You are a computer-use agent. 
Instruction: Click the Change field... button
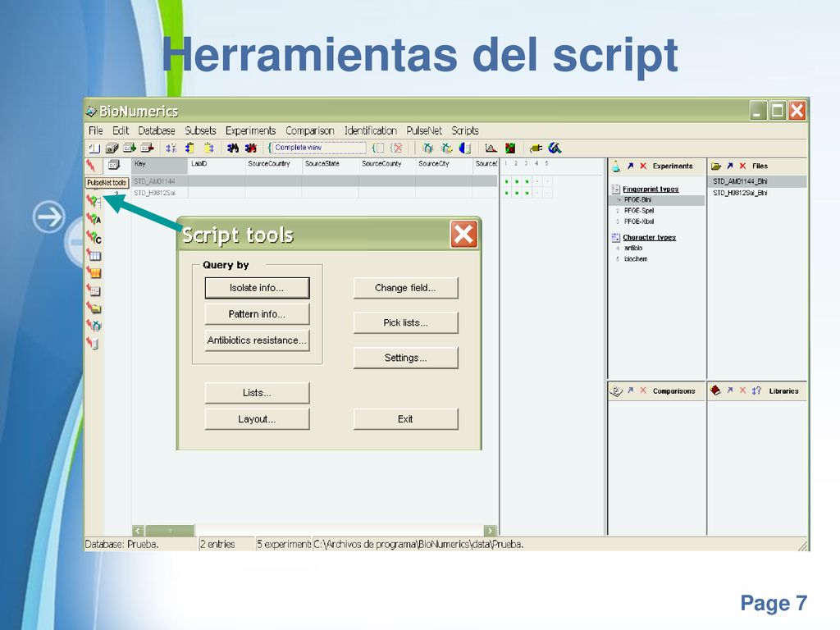405,288
